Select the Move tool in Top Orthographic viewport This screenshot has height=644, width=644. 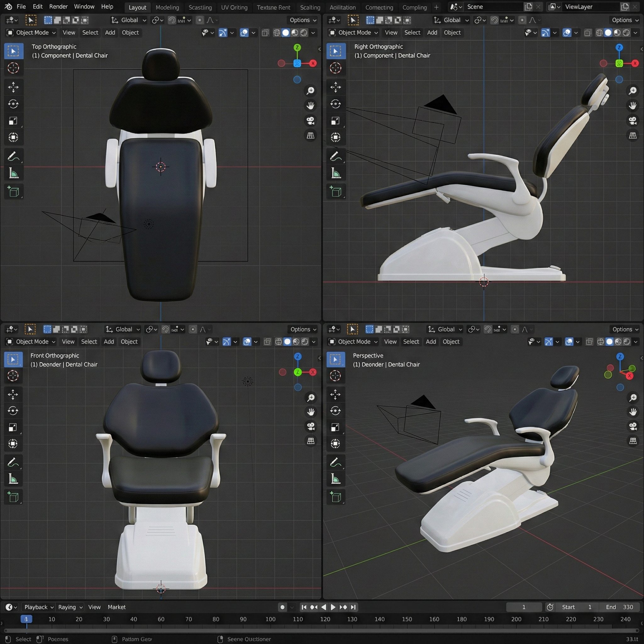13,87
